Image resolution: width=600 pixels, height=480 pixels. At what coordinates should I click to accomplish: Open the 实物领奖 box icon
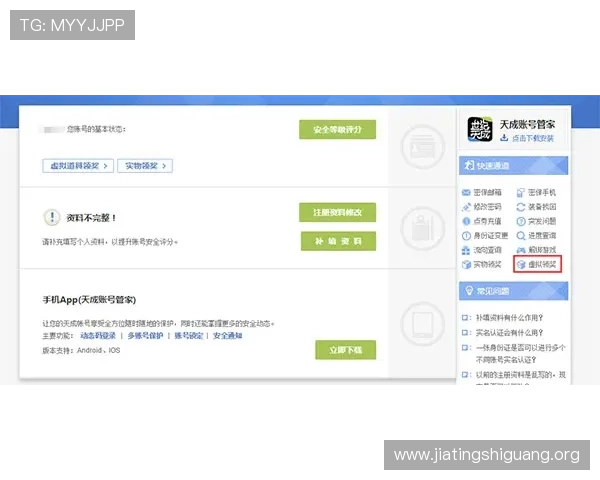(466, 264)
